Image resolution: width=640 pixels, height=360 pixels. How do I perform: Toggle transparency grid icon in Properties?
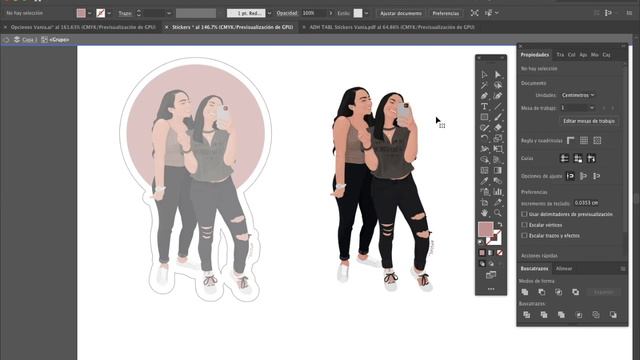tap(597, 140)
